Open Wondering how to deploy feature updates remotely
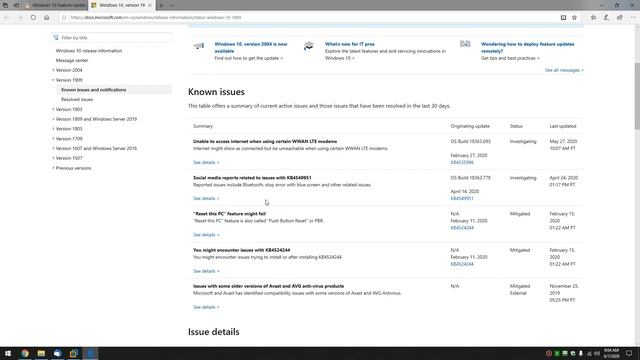Screen dimensions: 640x360 (x=527, y=47)
